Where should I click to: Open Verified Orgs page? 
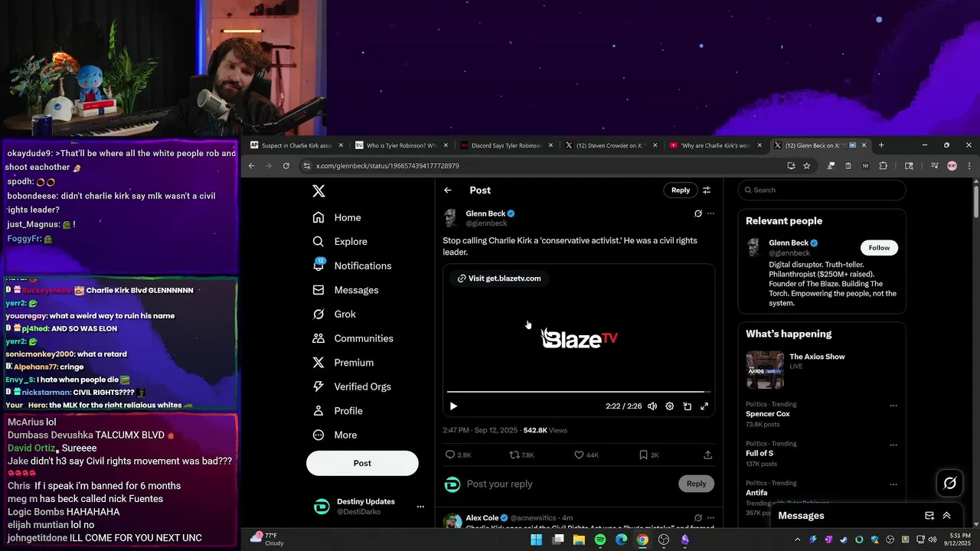pyautogui.click(x=353, y=386)
